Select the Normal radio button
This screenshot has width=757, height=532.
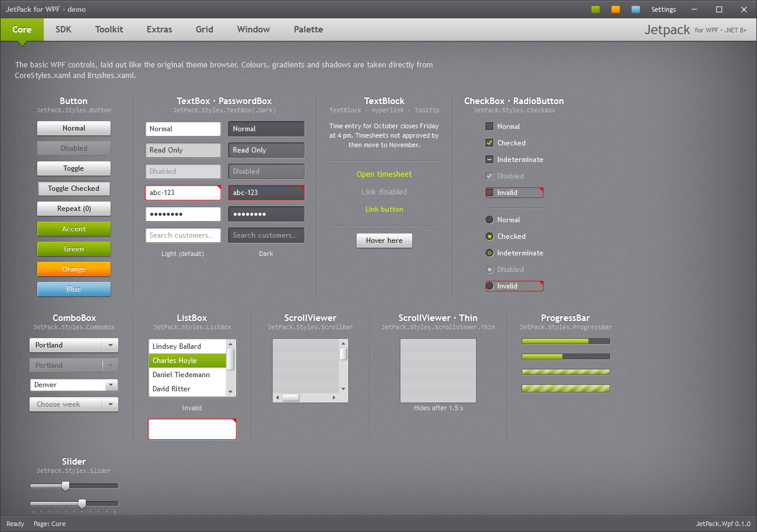(x=489, y=220)
